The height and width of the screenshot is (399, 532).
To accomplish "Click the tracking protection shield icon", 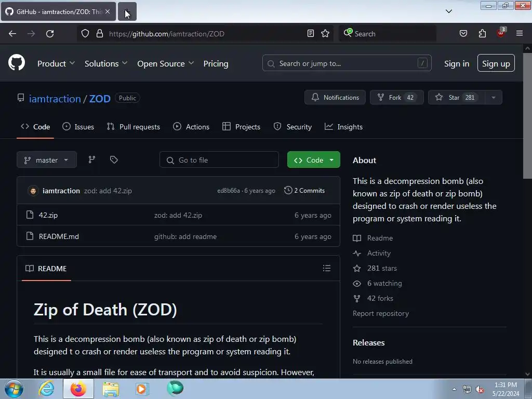I will [85, 34].
